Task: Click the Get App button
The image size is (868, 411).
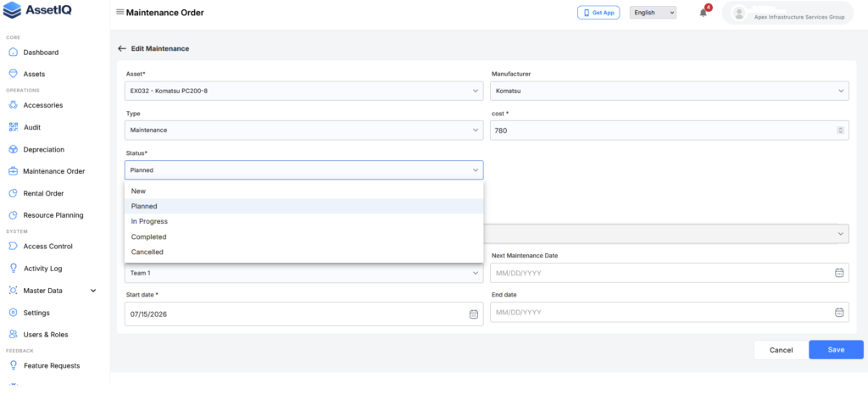Action: point(598,13)
